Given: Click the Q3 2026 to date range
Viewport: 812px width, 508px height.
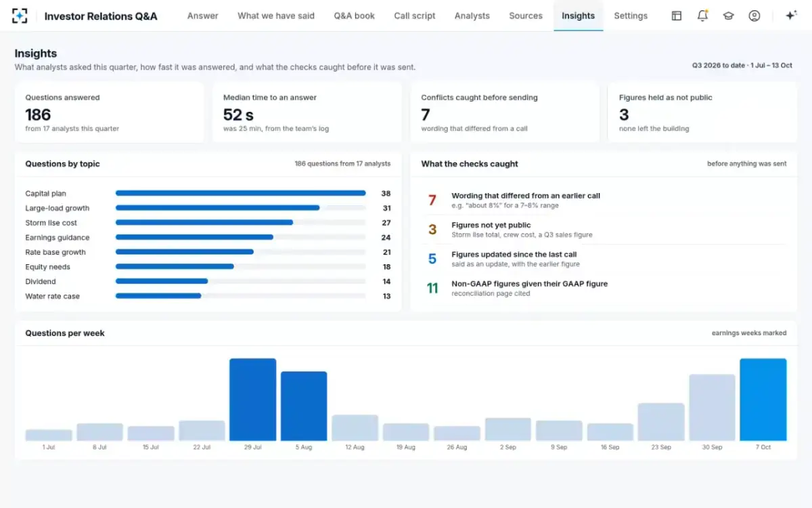Looking at the screenshot, I should click(742, 66).
